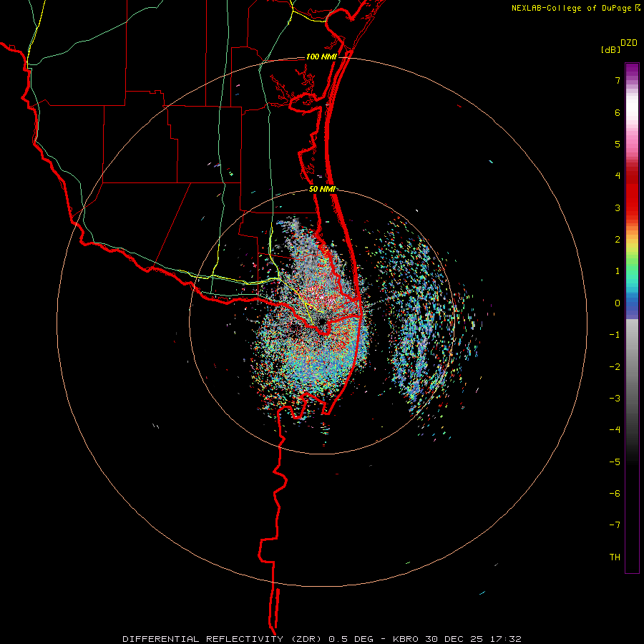Click the -4 value on the color scale
The image size is (644, 644).
(615, 430)
